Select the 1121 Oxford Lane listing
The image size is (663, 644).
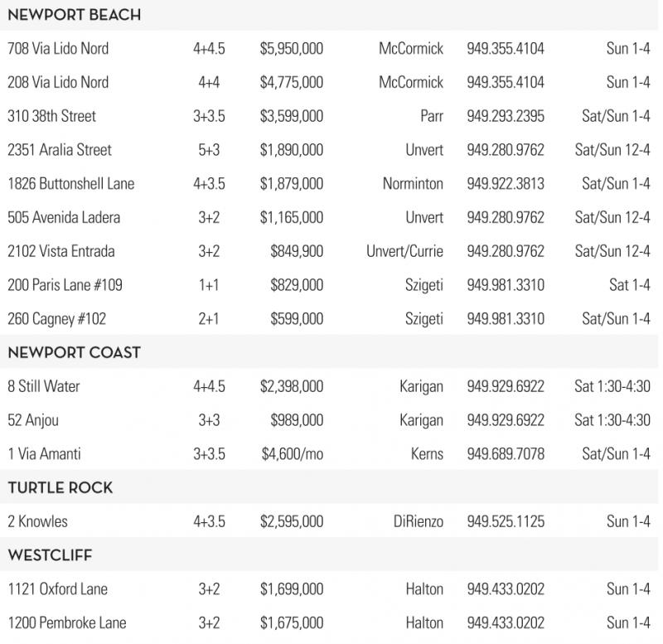(57, 589)
